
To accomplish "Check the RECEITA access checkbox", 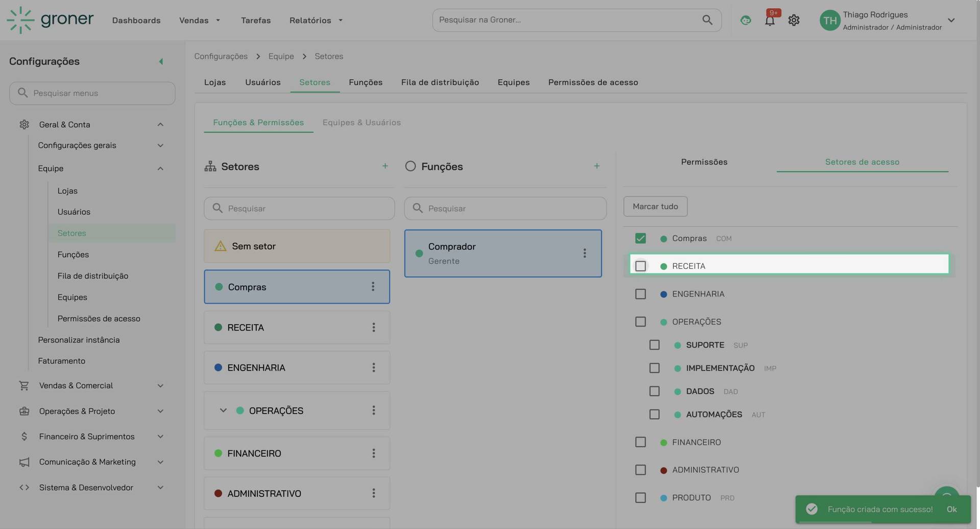I will click(640, 266).
